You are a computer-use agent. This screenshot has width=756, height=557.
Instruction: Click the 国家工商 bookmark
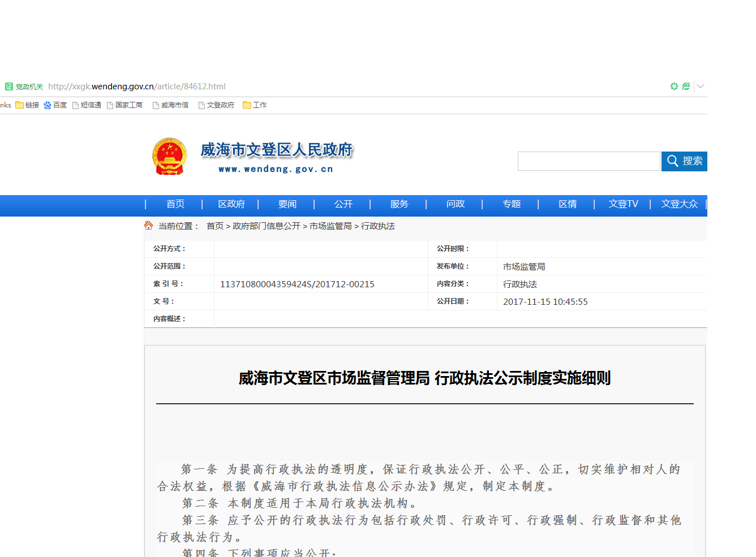pos(125,105)
